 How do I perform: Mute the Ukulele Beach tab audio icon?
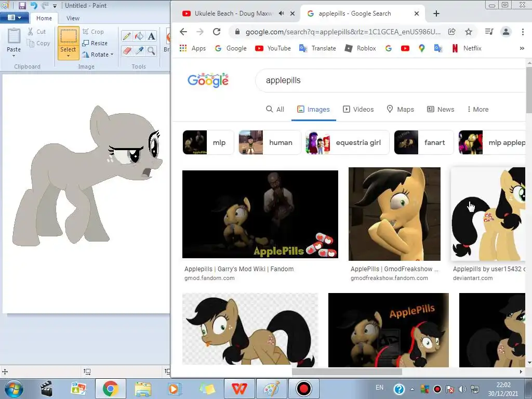(281, 14)
